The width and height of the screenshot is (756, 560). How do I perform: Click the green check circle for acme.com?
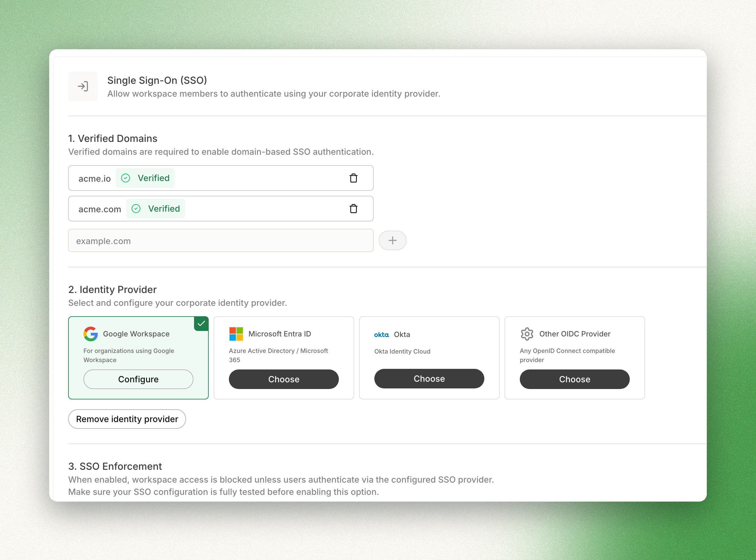click(136, 209)
